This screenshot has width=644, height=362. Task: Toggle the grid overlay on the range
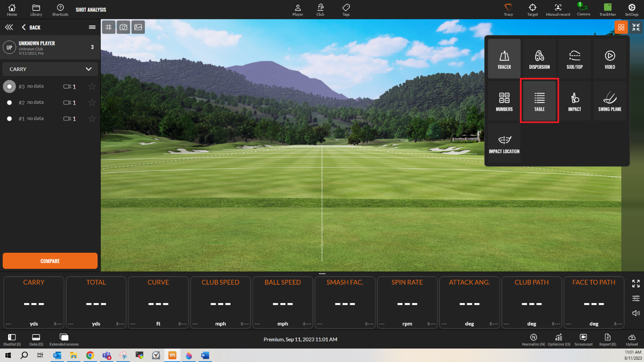click(x=108, y=27)
